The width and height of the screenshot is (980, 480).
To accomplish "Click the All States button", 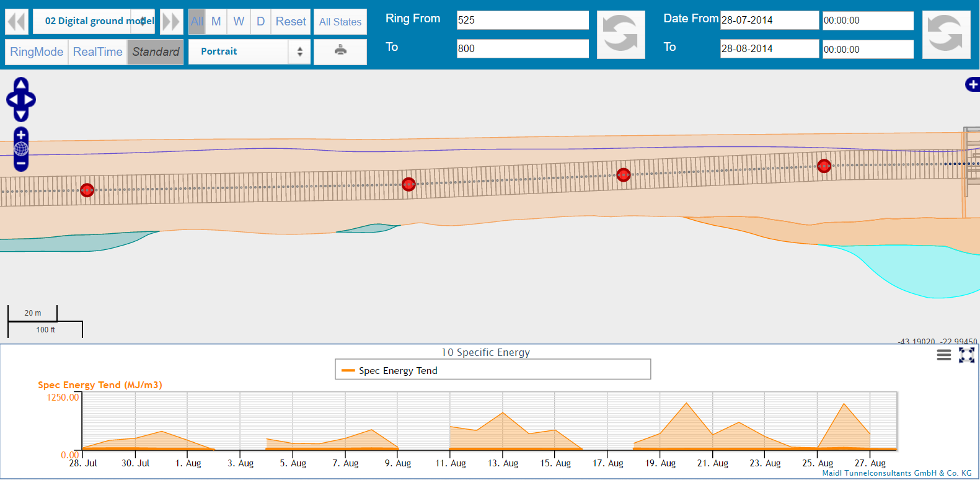I will pyautogui.click(x=340, y=22).
